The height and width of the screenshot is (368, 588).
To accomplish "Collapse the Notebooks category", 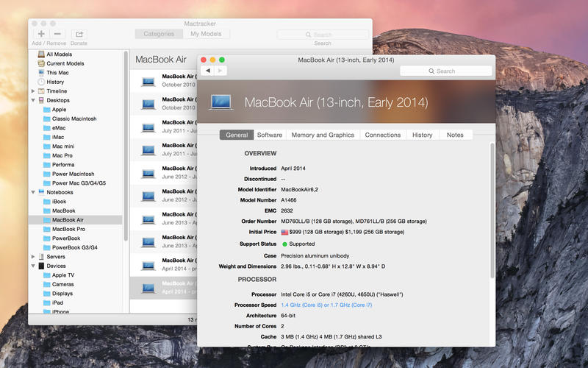I will click(33, 192).
